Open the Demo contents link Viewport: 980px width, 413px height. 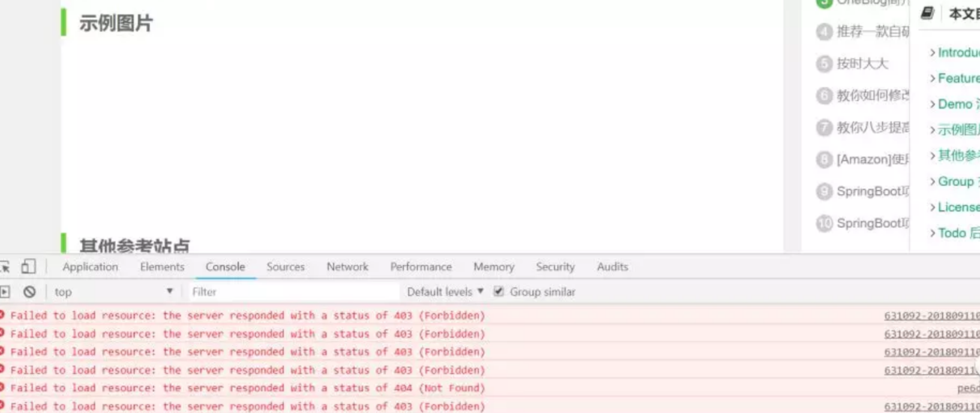point(955,104)
